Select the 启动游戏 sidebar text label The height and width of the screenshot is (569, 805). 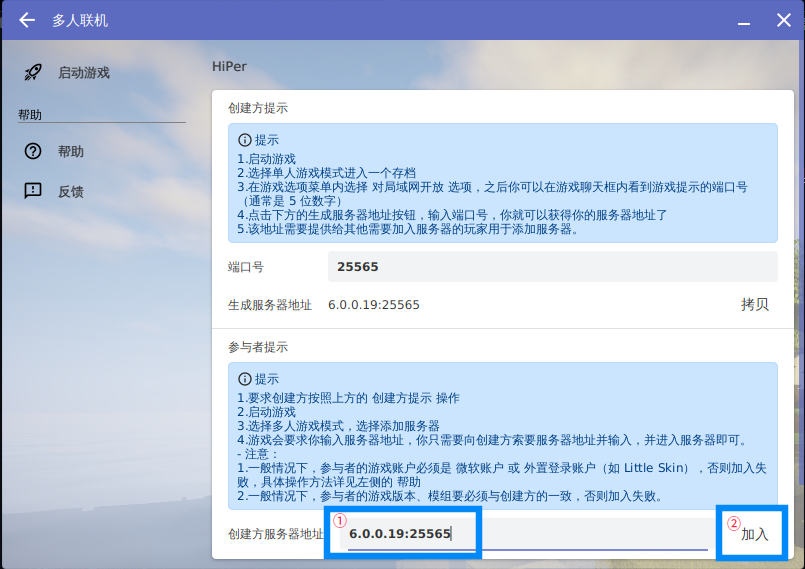[x=83, y=72]
